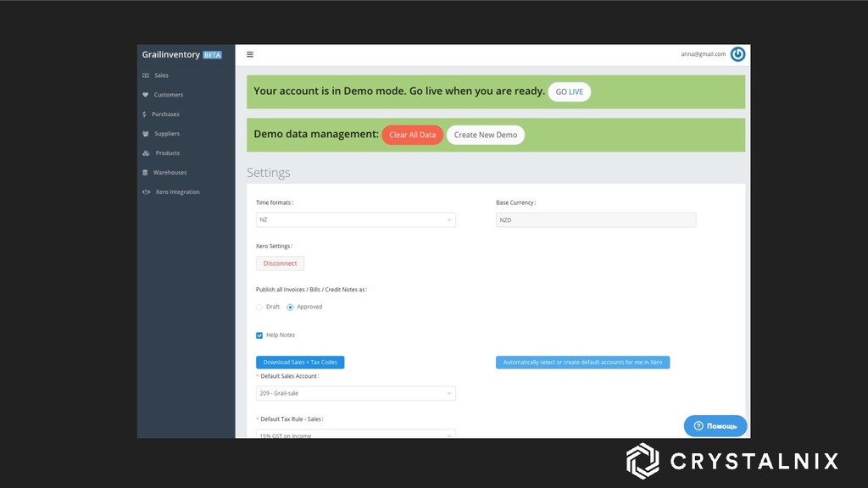Disconnect Xero integration

[x=280, y=263]
